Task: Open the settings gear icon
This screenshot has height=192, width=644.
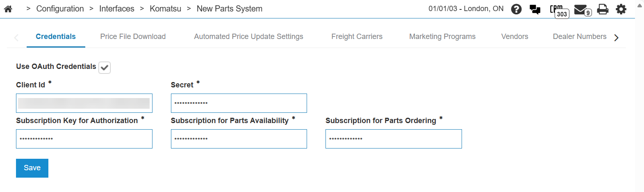Action: click(621, 9)
